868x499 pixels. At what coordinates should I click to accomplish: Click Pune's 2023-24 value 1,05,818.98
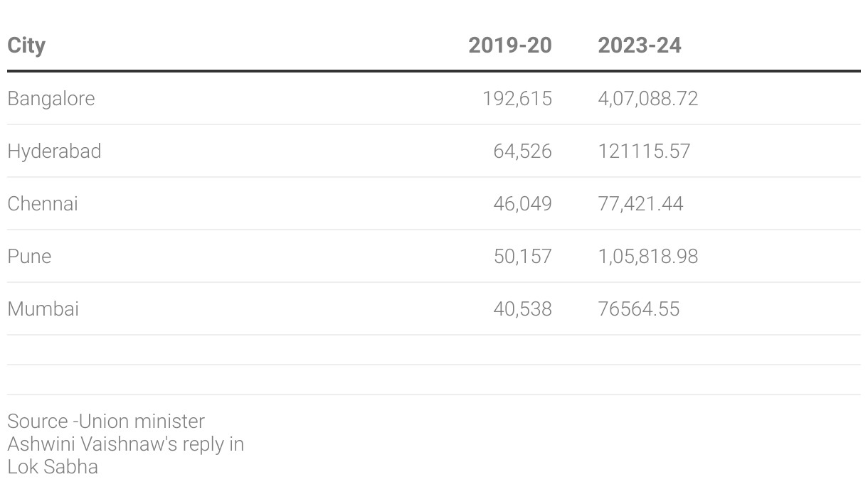point(648,256)
